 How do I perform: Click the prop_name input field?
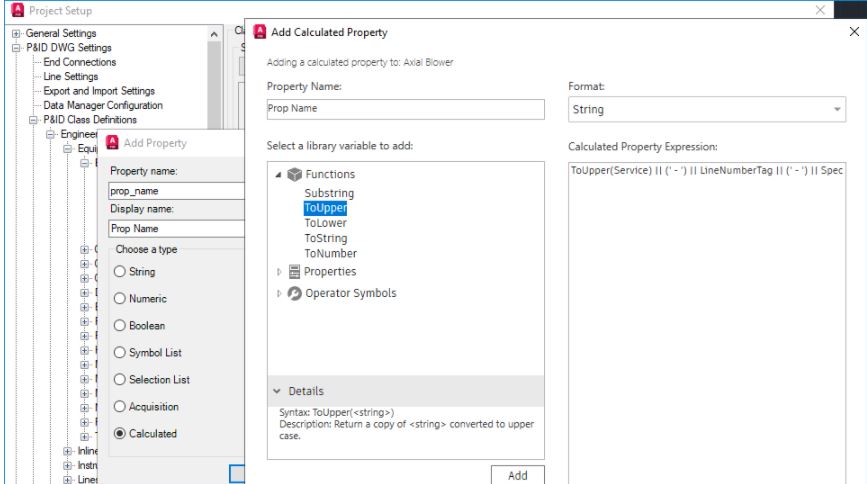click(176, 191)
